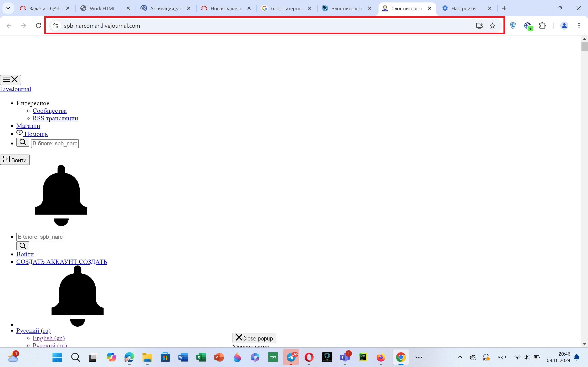Expand hidden system tray icons chevron
Viewport: 588px width, 367px height.
460,357
